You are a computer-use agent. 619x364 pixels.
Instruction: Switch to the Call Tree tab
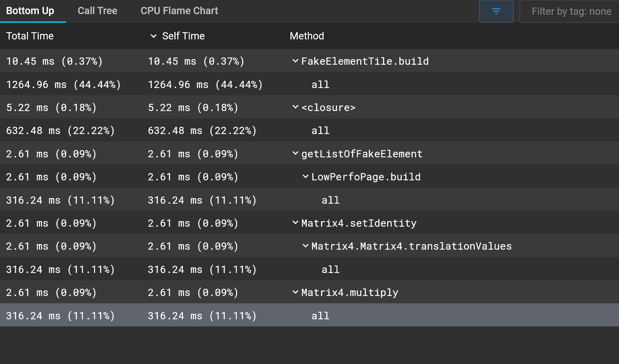[97, 11]
